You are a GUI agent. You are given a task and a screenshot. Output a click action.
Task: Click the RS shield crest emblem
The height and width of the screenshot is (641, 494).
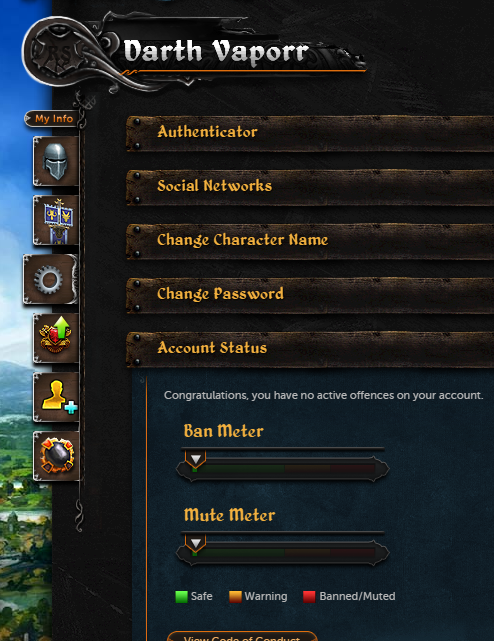coord(57,51)
